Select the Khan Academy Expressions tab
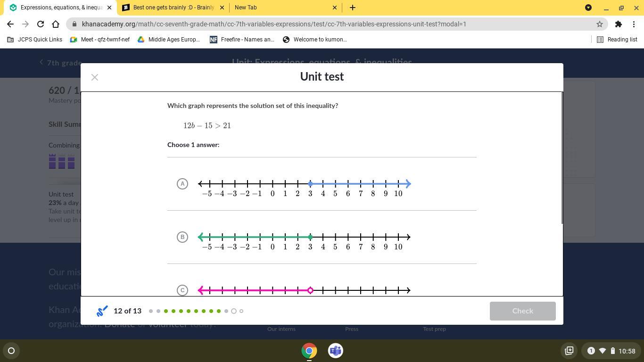The width and height of the screenshot is (644, 362). click(59, 8)
